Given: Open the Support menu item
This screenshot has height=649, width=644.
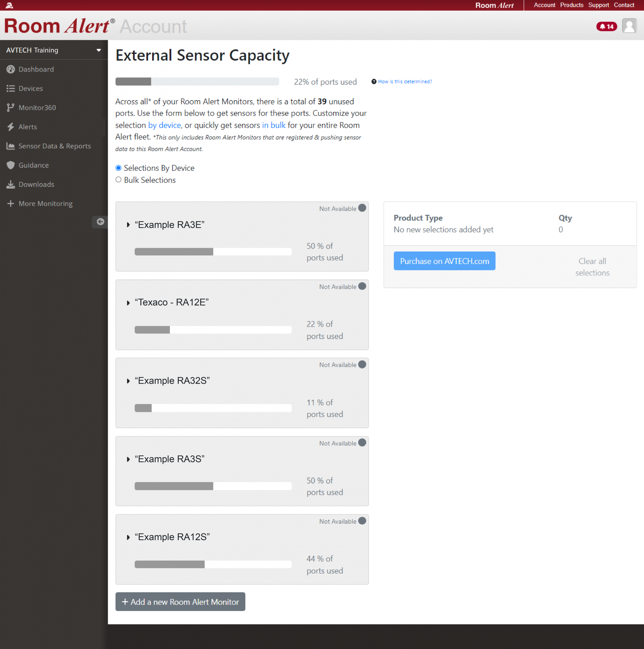Looking at the screenshot, I should pyautogui.click(x=599, y=5).
